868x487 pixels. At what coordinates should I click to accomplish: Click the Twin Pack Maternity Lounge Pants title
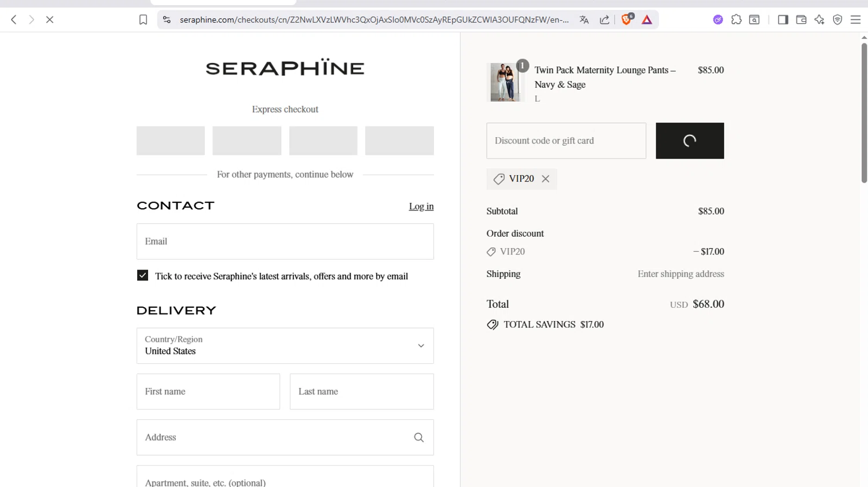(x=605, y=77)
